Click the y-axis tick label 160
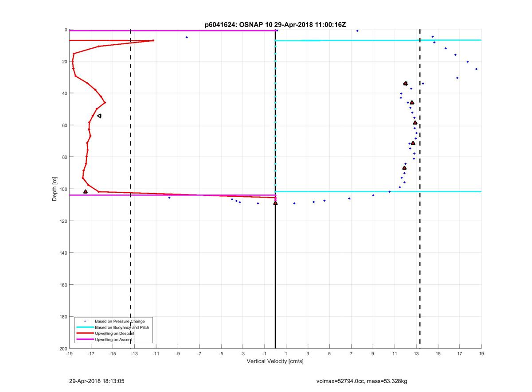Image resolution: width=532 pixels, height=392 pixels. [x=63, y=285]
